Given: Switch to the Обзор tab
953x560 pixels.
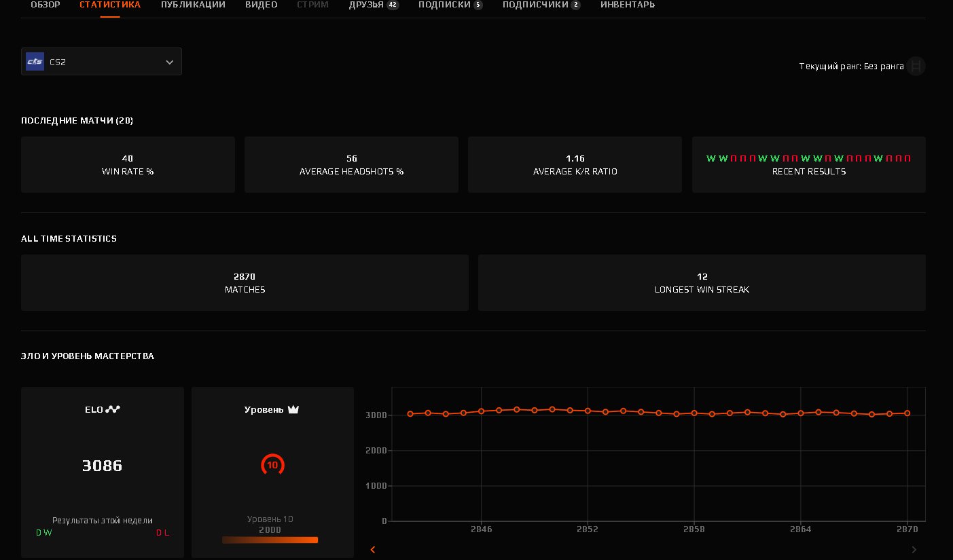Looking at the screenshot, I should click(x=46, y=5).
